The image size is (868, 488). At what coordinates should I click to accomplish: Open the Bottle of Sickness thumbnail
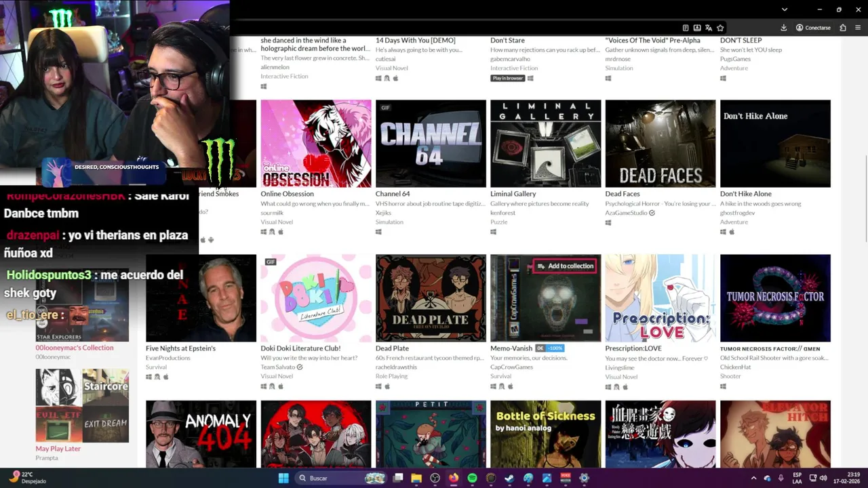(x=546, y=434)
